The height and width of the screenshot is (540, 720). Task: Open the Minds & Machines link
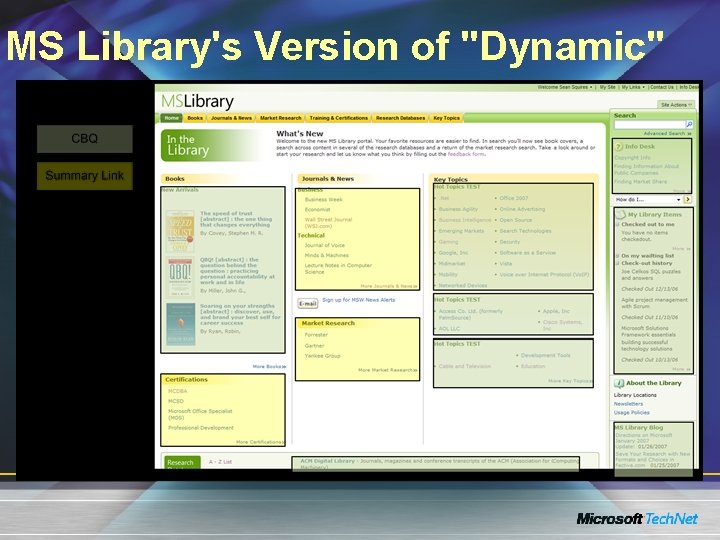326,255
